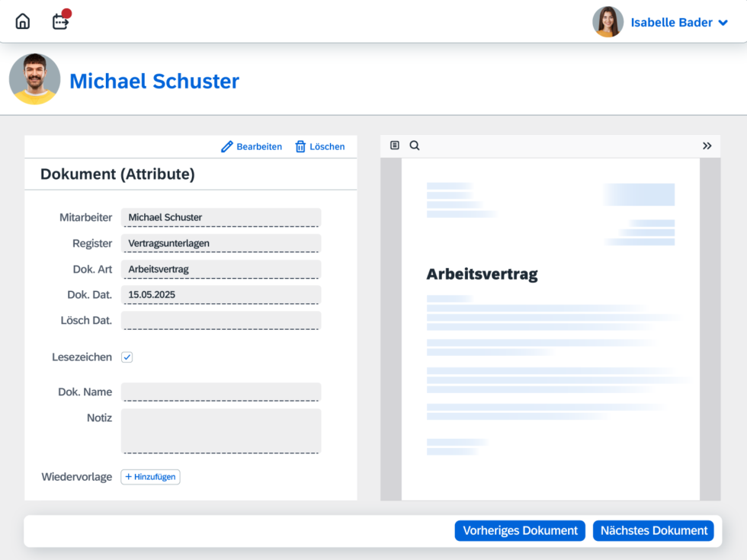Click Isabelle Bader's avatar photo

(608, 22)
